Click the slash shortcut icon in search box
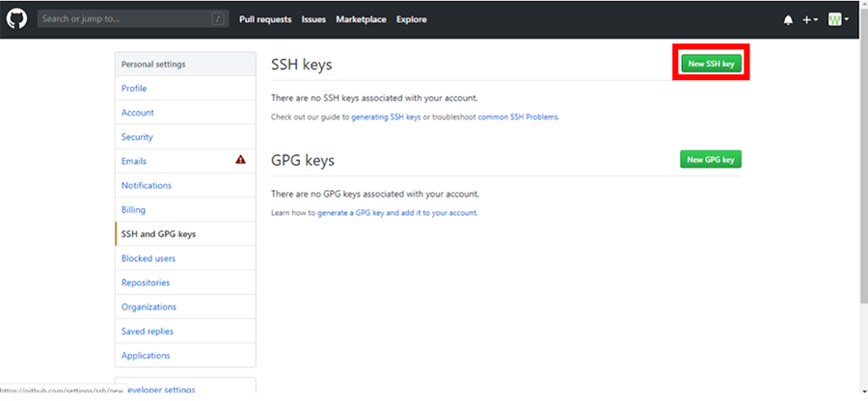Viewport: 868px width, 401px height. coord(218,19)
